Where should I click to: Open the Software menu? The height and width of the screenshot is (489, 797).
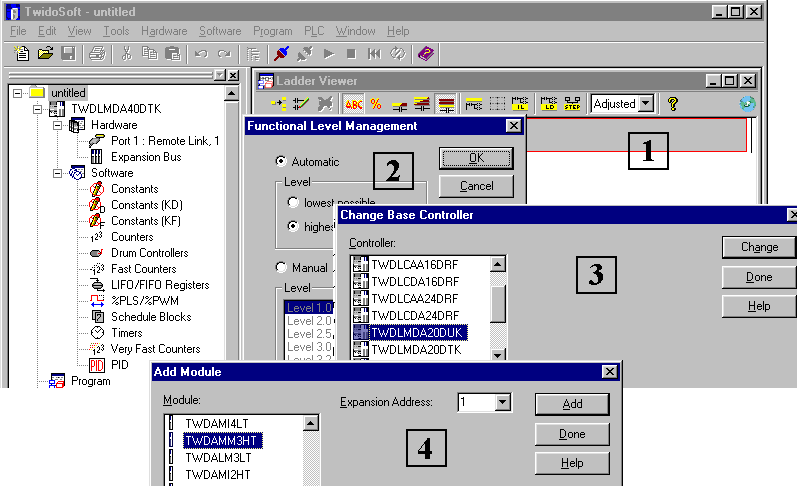pos(220,31)
